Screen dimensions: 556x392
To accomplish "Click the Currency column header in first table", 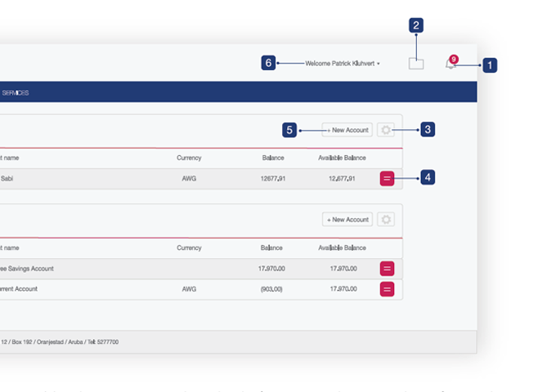I will coord(189,158).
